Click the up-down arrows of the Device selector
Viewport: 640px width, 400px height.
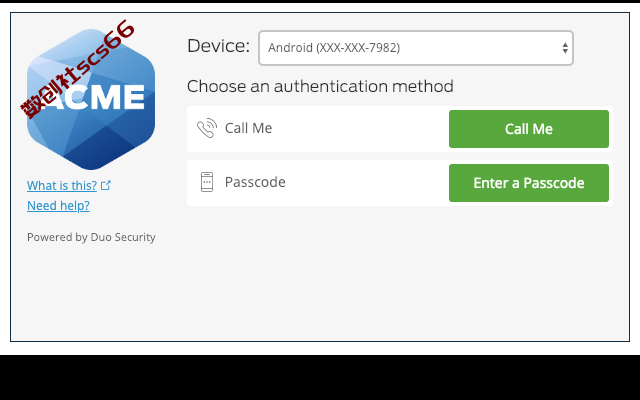(565, 48)
